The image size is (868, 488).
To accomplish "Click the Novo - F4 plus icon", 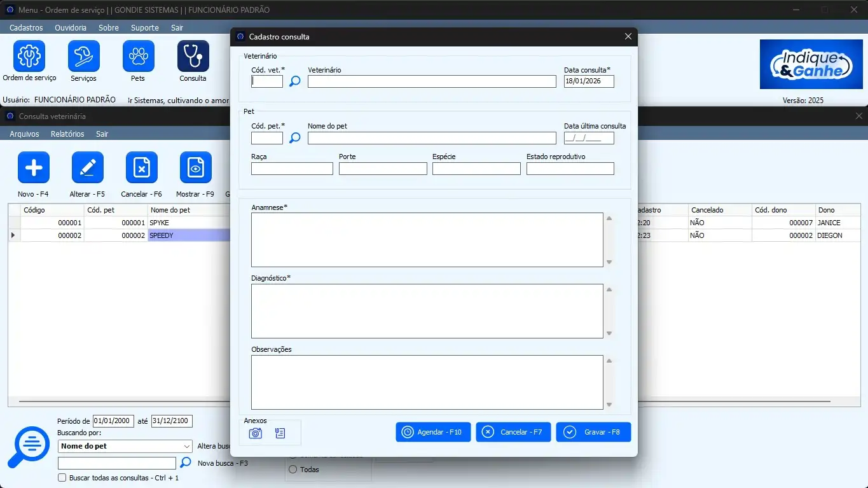I will coord(33,168).
